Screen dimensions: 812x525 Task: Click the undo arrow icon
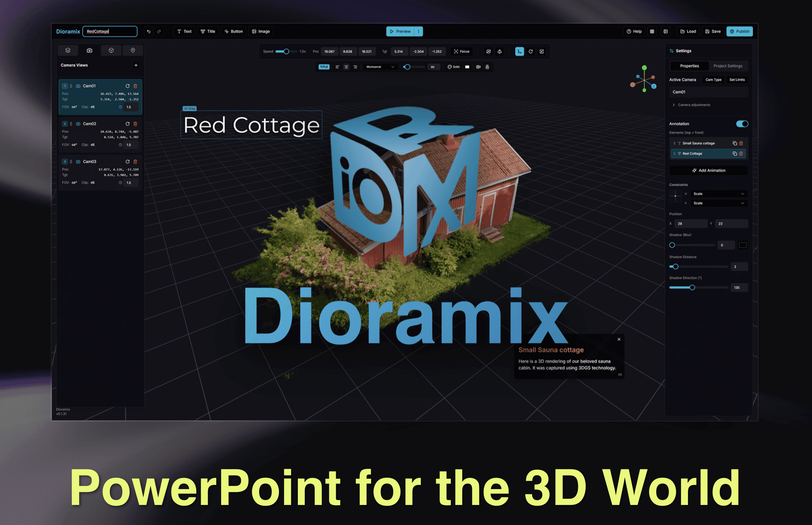pyautogui.click(x=149, y=31)
